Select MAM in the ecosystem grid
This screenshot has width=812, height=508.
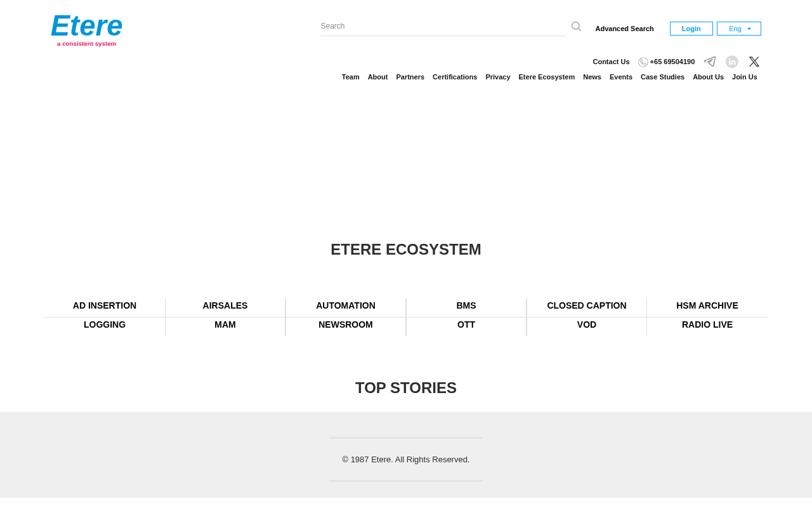tap(225, 324)
